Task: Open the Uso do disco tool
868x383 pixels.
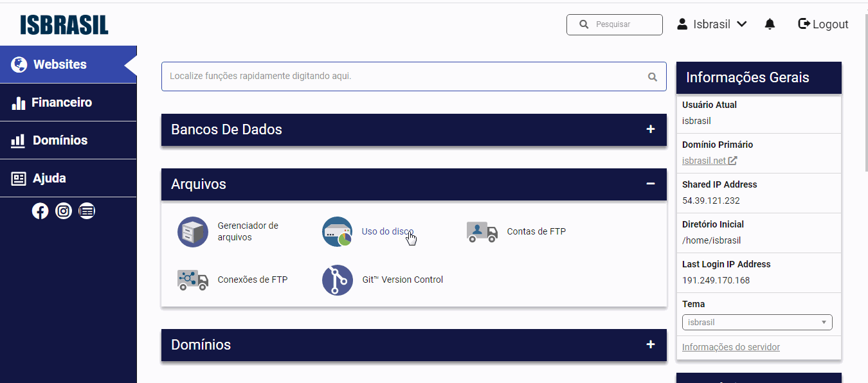Action: [x=387, y=231]
